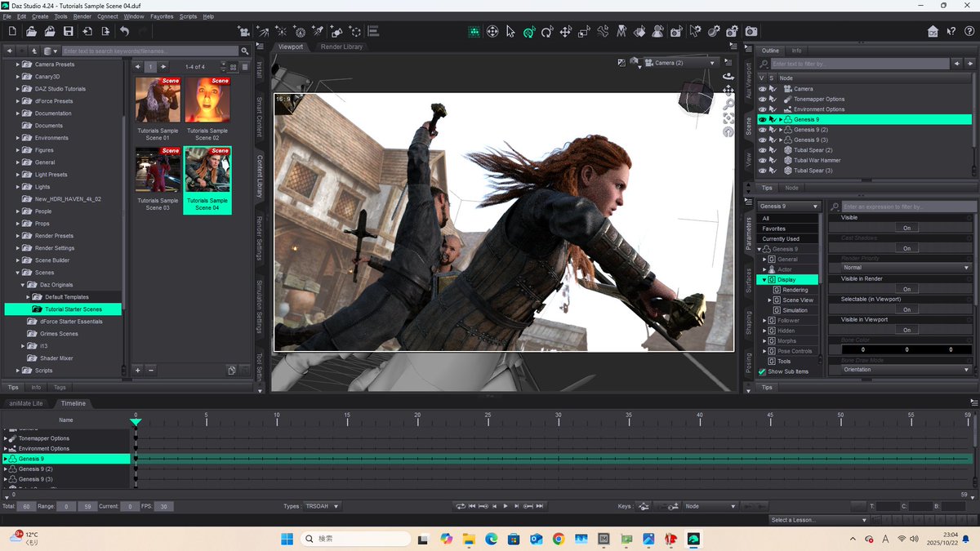Click the Undo arrow in the toolbar

[124, 32]
